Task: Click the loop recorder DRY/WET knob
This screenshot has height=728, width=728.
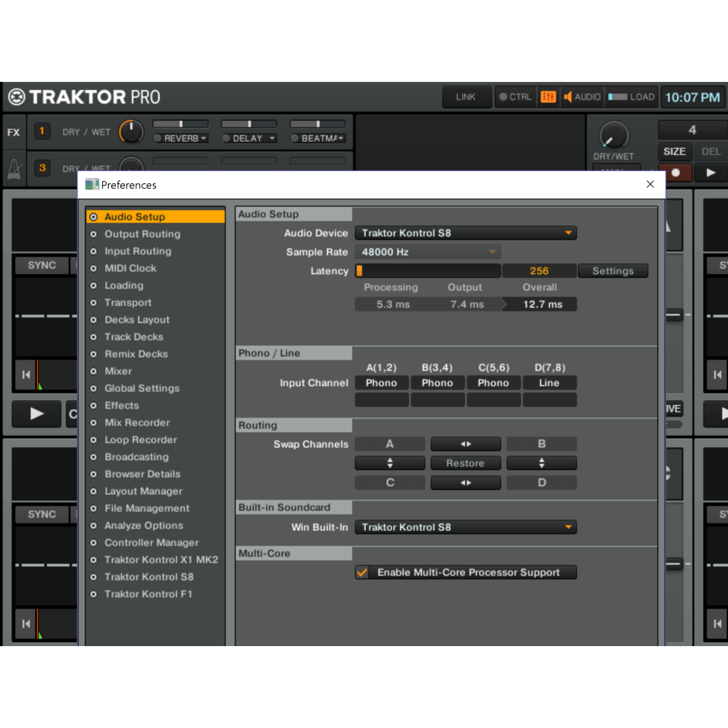Action: [614, 135]
